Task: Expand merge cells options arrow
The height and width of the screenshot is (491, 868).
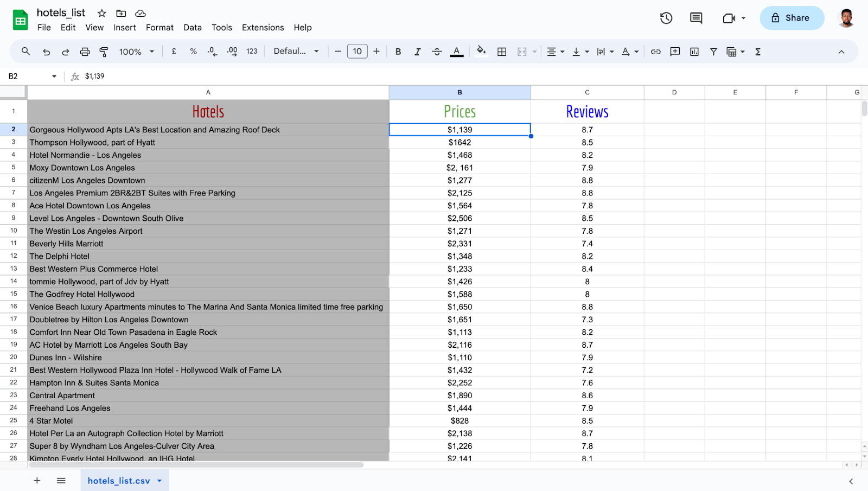Action: (534, 52)
